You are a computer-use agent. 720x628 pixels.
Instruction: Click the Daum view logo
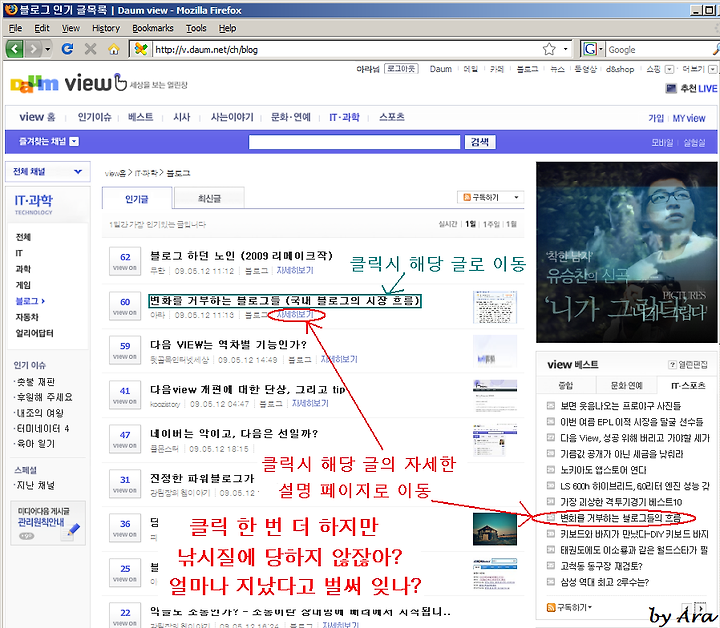pyautogui.click(x=69, y=83)
